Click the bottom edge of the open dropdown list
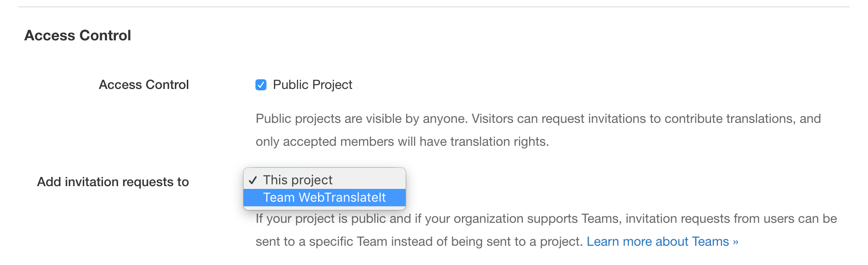 [x=324, y=208]
